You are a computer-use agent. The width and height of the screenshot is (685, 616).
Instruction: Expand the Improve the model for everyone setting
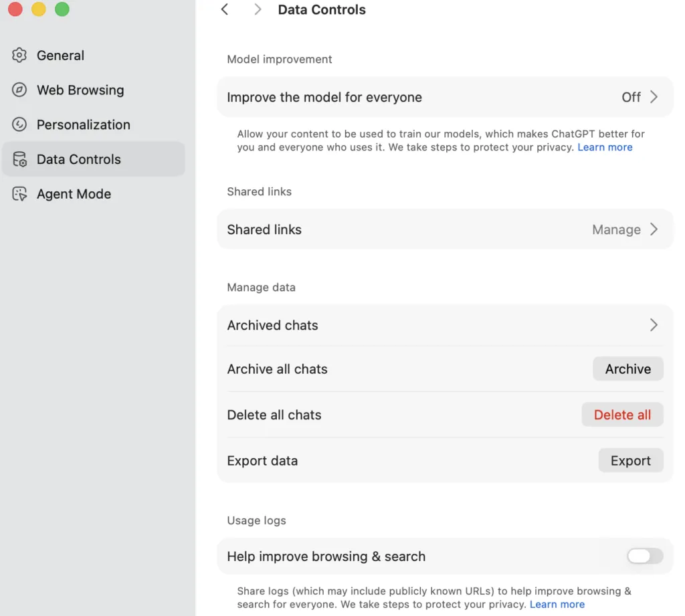[x=654, y=97]
